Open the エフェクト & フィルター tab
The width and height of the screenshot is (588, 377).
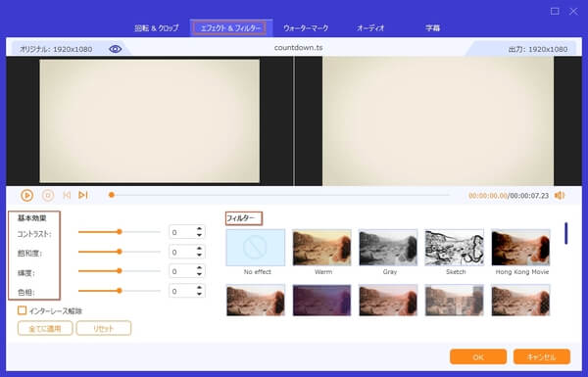point(230,28)
